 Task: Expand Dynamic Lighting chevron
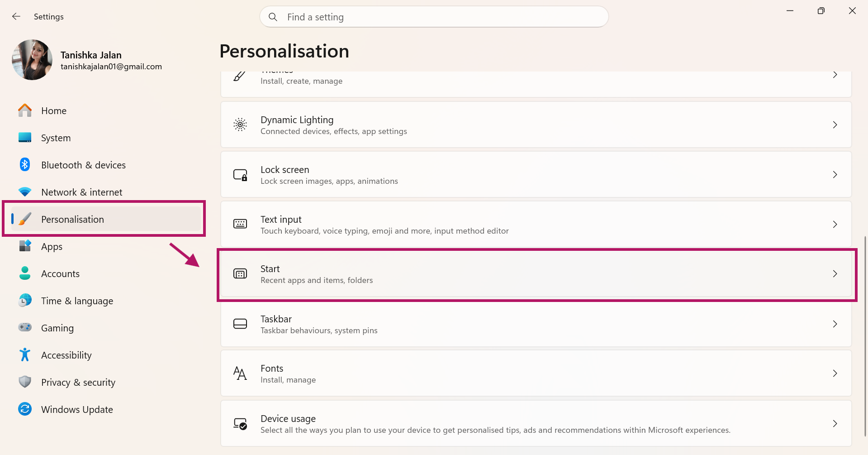[x=835, y=125]
